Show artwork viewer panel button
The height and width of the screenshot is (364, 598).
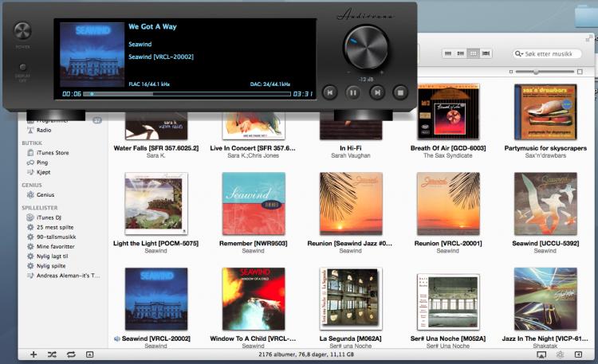pos(89,354)
